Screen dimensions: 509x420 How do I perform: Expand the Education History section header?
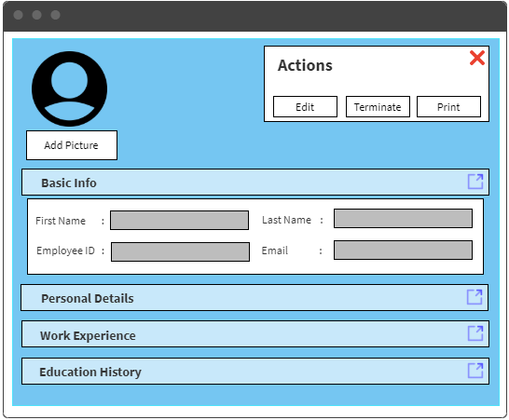coord(255,372)
